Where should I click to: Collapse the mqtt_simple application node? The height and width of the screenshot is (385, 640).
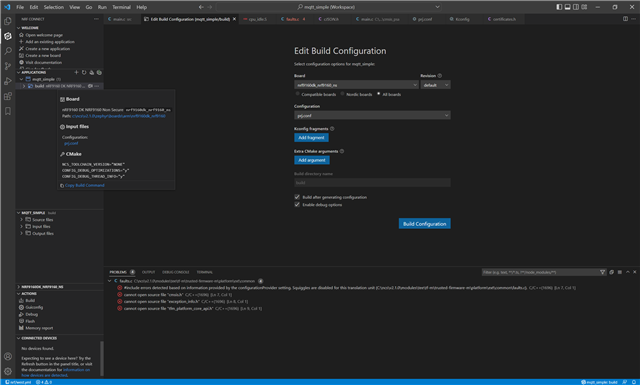(x=21, y=79)
